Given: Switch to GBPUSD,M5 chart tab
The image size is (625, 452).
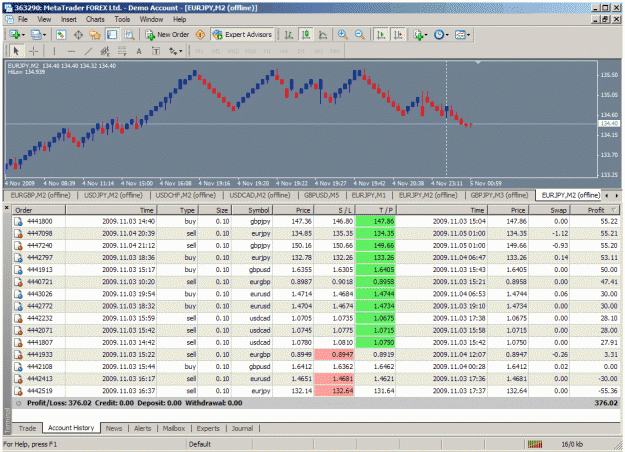Looking at the screenshot, I should [321, 195].
